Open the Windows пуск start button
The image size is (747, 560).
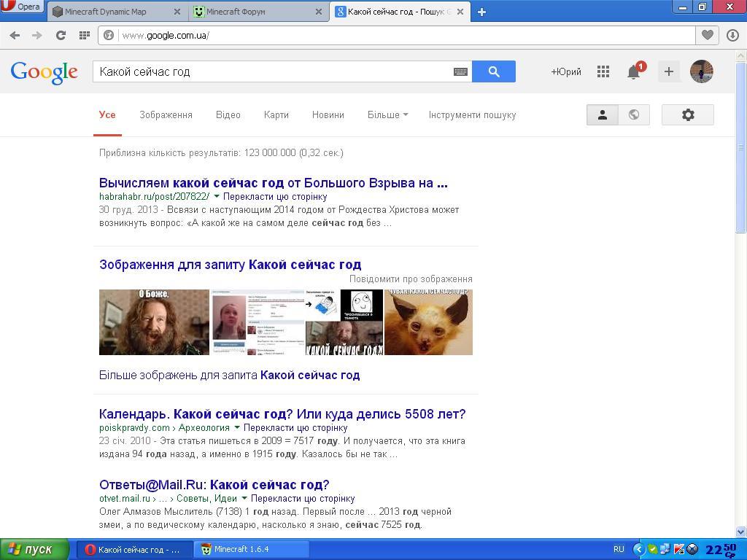click(x=35, y=550)
